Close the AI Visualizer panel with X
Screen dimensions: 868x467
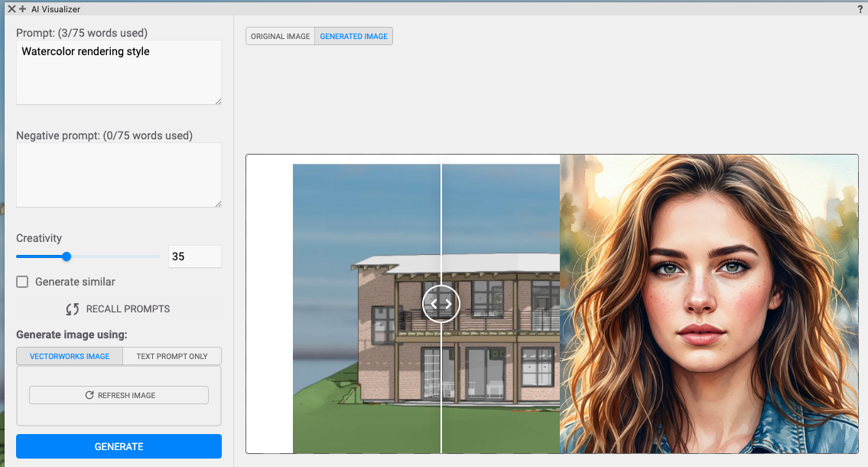[11, 9]
